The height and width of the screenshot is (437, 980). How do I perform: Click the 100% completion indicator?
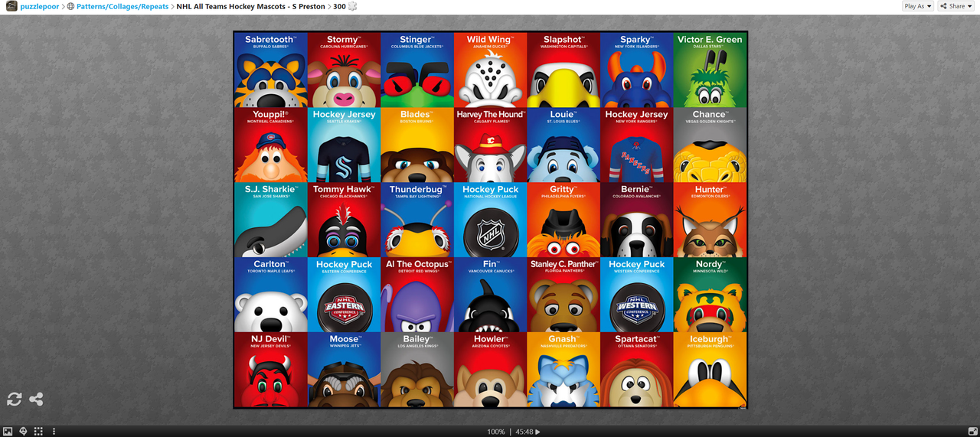point(496,432)
